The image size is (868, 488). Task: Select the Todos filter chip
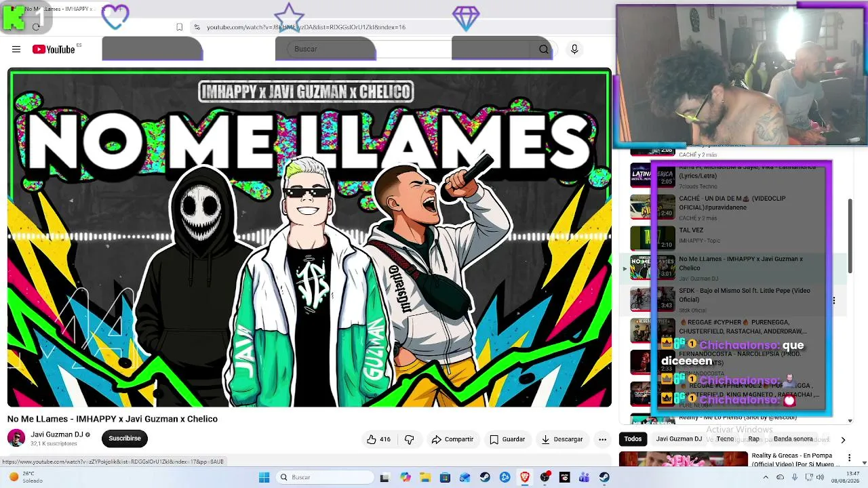(x=633, y=439)
